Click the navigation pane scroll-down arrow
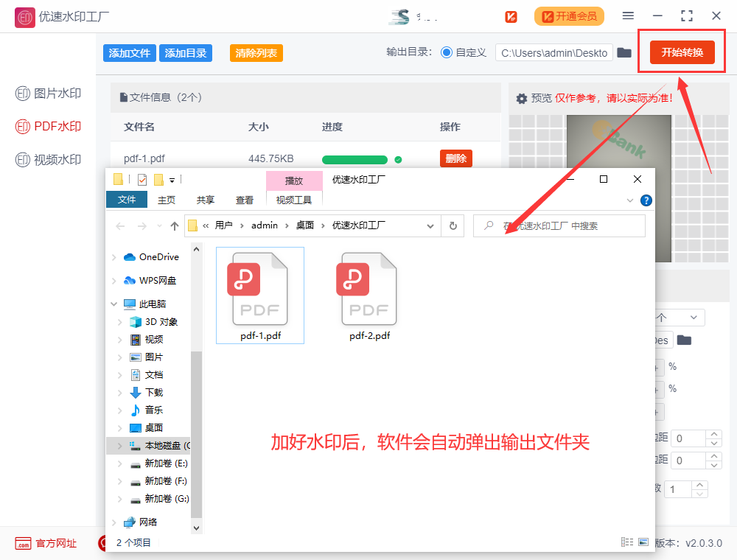This screenshot has height=560, width=737. (x=197, y=528)
